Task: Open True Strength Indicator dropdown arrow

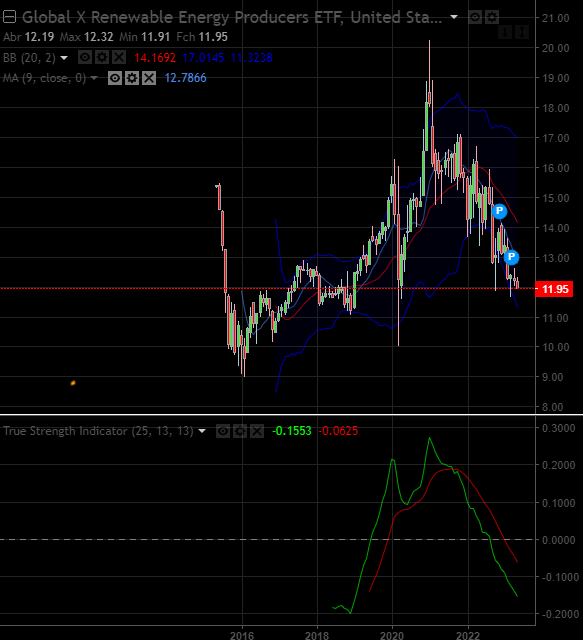Action: [x=202, y=431]
